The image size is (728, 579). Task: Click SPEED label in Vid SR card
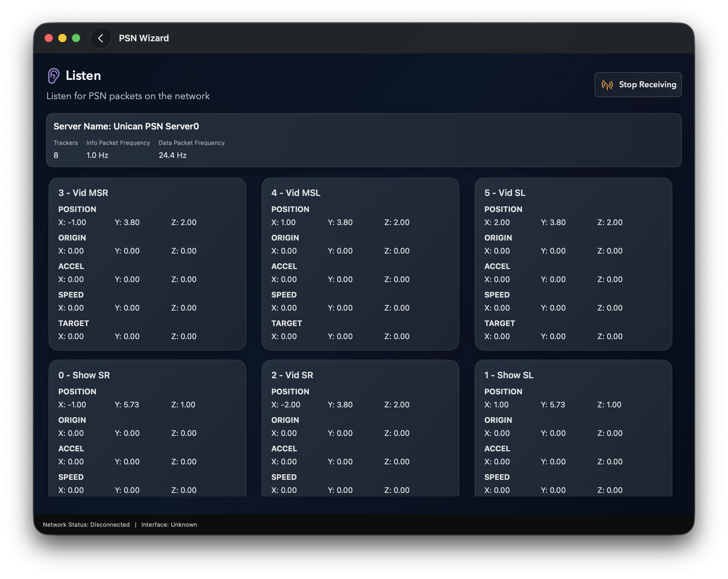point(284,477)
